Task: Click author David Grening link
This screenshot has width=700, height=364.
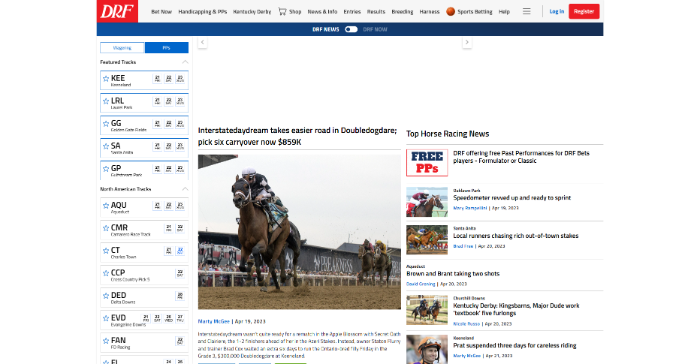Action: (421, 284)
